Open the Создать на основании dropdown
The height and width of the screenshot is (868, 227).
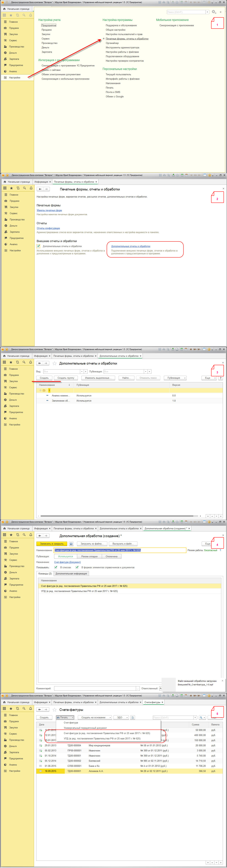(95, 717)
